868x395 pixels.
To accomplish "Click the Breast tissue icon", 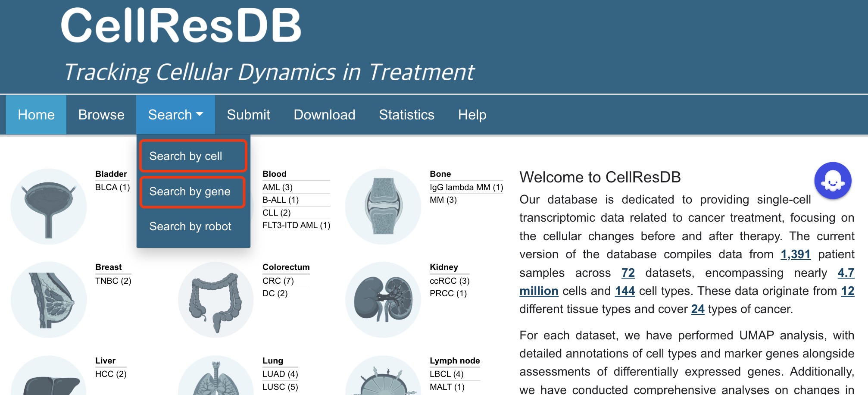I will [49, 300].
